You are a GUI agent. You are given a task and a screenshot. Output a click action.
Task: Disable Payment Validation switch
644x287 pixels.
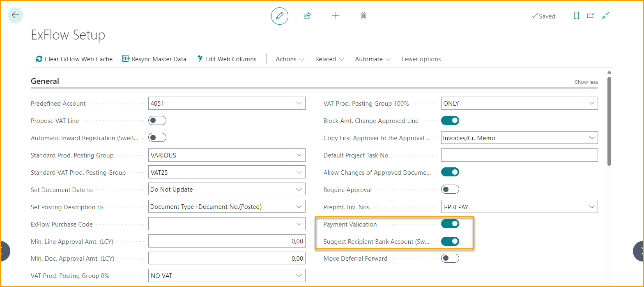450,224
